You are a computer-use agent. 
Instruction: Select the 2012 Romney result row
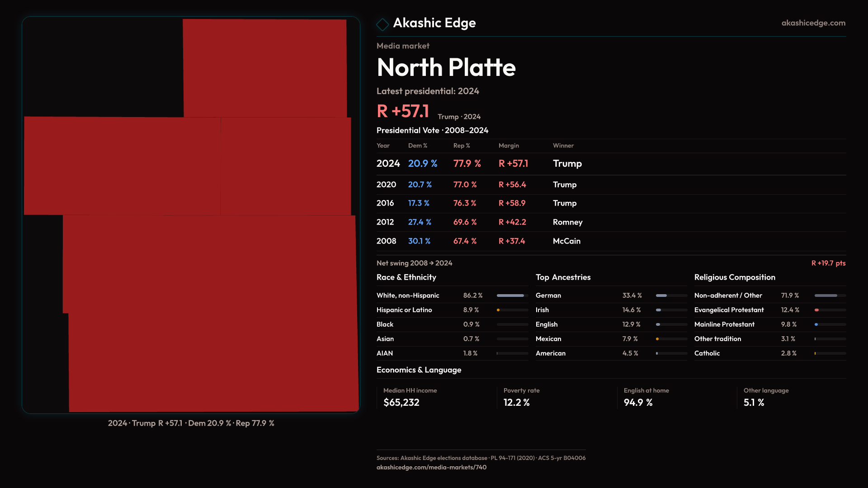[x=479, y=222]
